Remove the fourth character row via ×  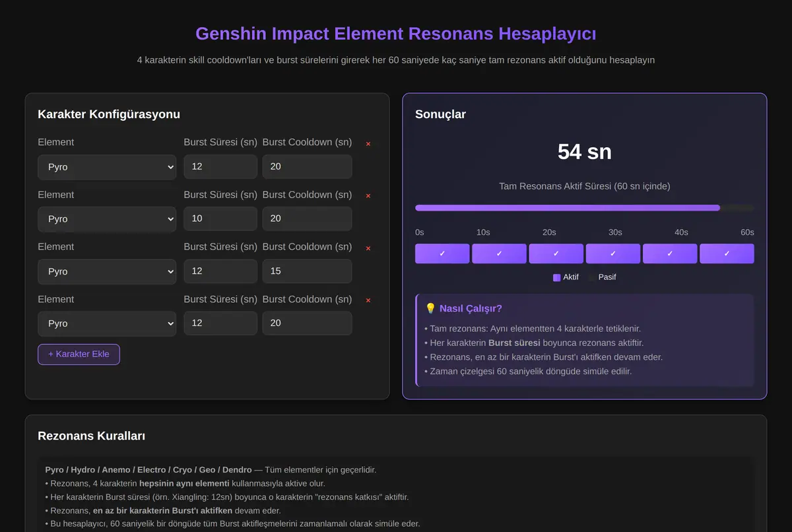(x=368, y=300)
